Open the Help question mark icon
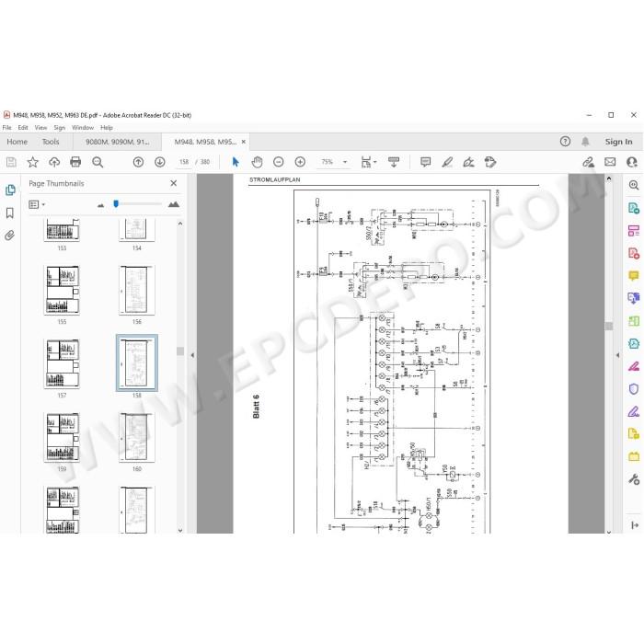This screenshot has width=644, height=644. (x=565, y=142)
